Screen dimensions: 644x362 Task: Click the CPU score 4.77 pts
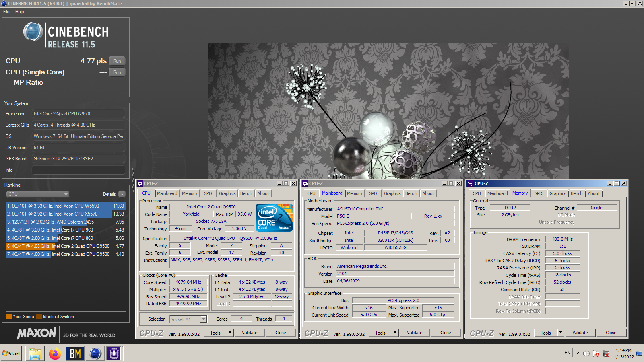click(x=93, y=61)
